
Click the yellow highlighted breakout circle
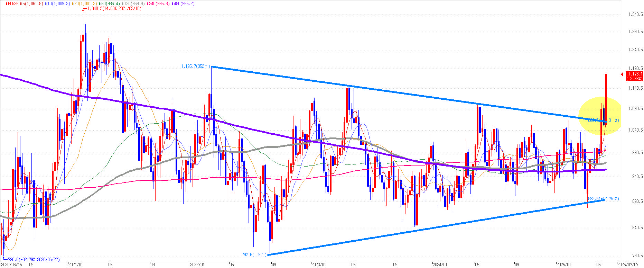599,116
